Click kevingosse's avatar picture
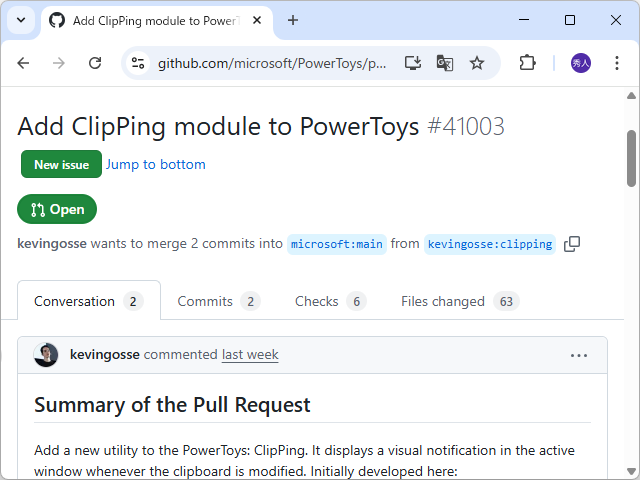 [46, 355]
